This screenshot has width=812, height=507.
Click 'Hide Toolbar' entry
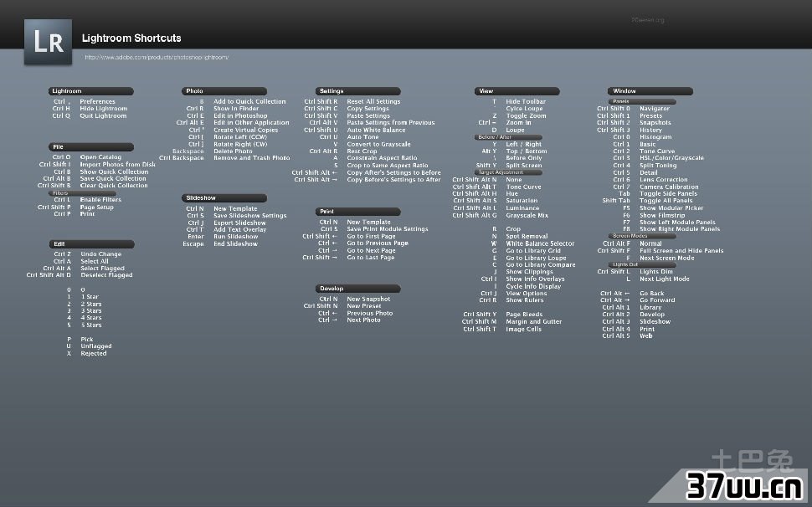(526, 101)
